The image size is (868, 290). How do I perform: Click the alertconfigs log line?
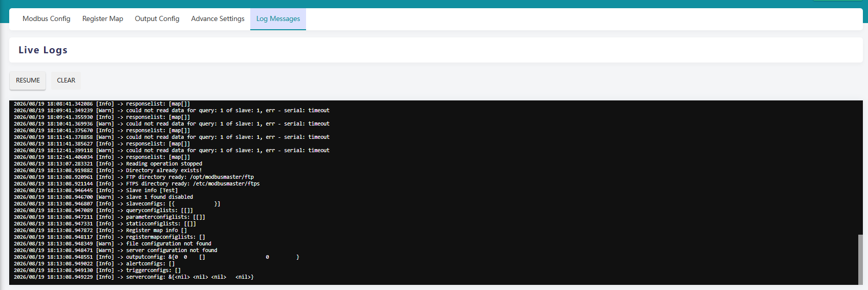[x=94, y=264]
